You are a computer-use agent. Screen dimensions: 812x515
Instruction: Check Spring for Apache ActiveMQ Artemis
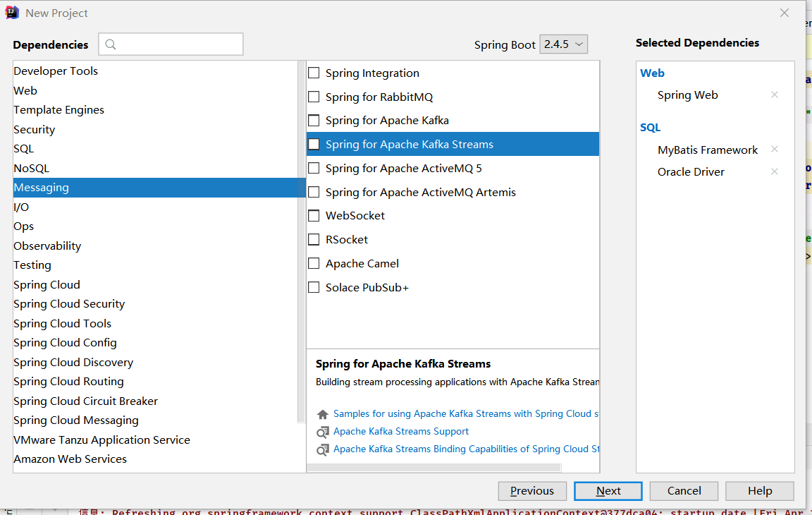tap(314, 192)
